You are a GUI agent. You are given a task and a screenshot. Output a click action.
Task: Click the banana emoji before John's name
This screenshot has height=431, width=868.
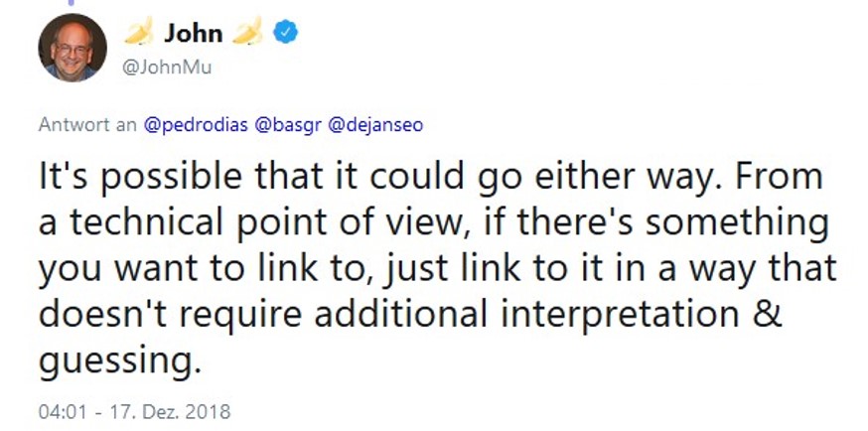[138, 31]
